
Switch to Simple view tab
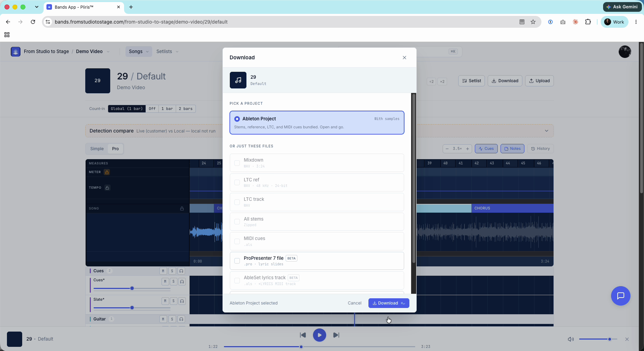click(x=97, y=149)
